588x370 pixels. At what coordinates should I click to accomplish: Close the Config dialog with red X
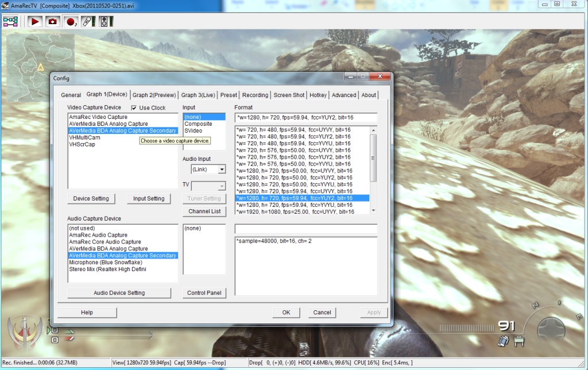tap(380, 76)
